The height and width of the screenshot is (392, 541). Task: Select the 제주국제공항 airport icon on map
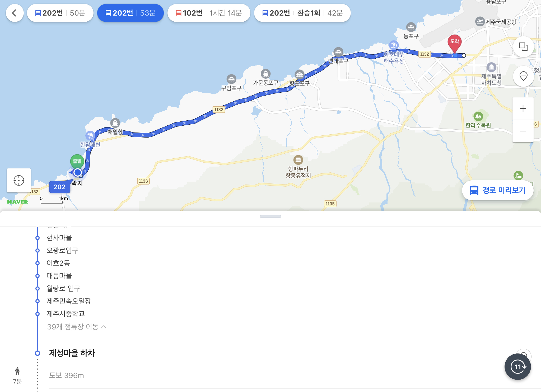[480, 22]
